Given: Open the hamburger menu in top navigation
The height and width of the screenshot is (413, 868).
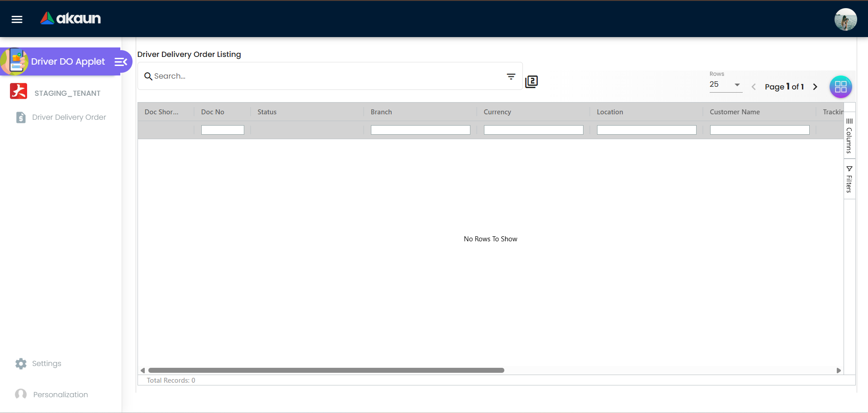Looking at the screenshot, I should (16, 19).
